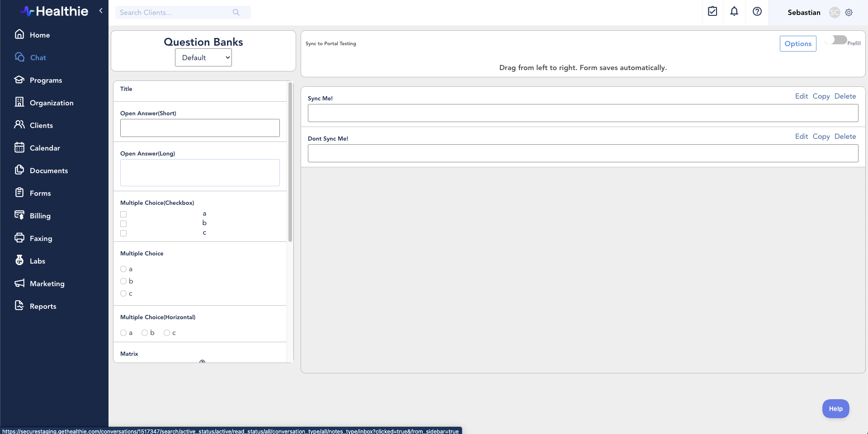Screen dimensions: 868x434
Task: Click the Open Answer(Short) text field
Action: pyautogui.click(x=200, y=128)
